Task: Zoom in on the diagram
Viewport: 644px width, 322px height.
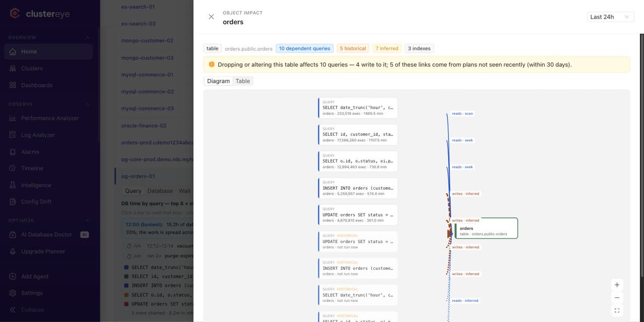Action: [617, 285]
